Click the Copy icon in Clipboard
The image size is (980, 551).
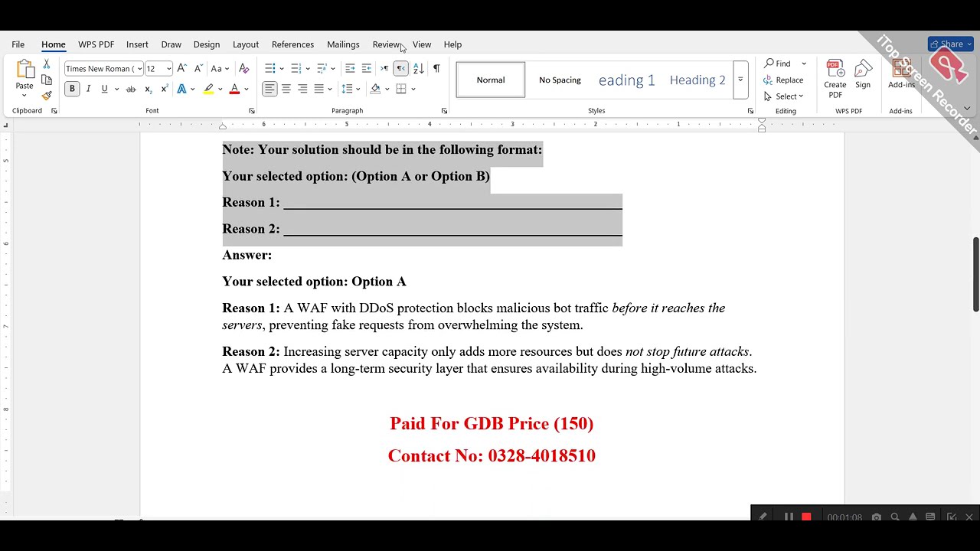[x=47, y=80]
